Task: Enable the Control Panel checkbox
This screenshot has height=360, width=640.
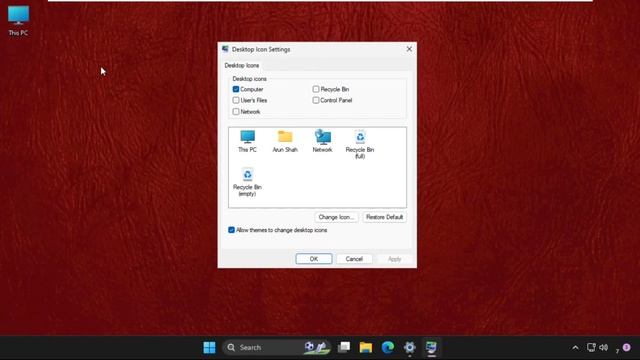Action: pyautogui.click(x=316, y=100)
